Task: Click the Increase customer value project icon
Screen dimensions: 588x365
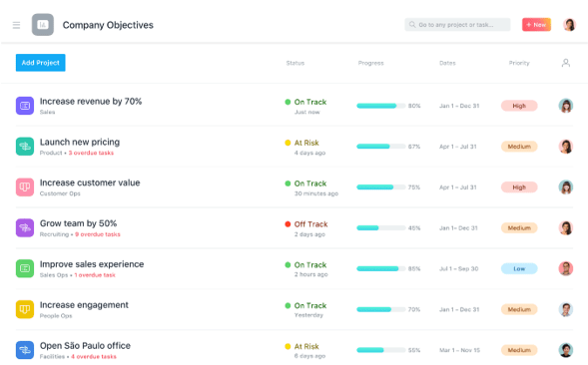Action: tap(25, 187)
